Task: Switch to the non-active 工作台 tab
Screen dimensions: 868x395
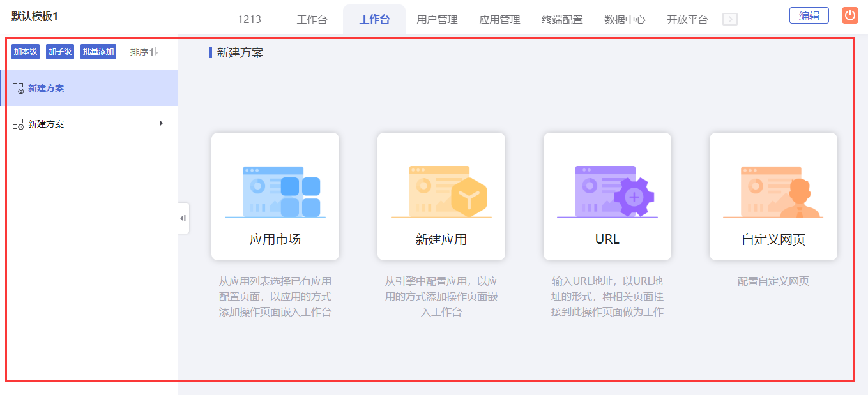Action: [312, 19]
